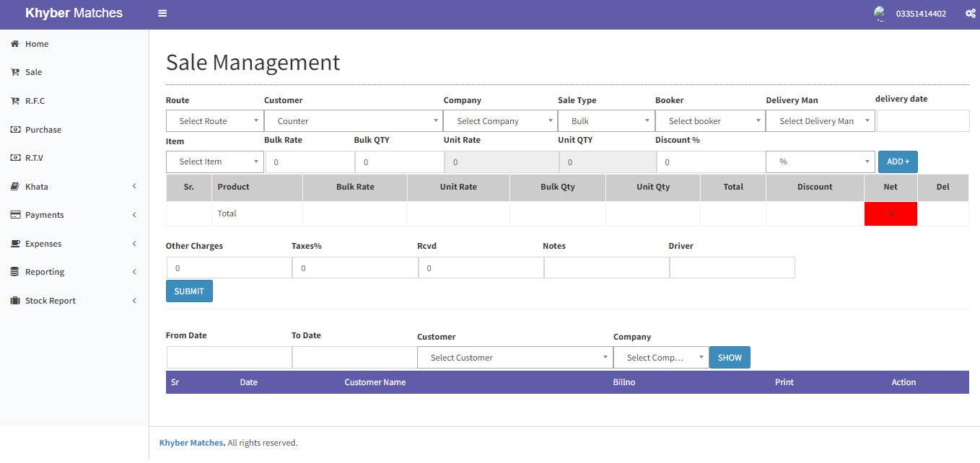Click the Sale cart icon
Screen dimensions: 980x463
coord(14,72)
